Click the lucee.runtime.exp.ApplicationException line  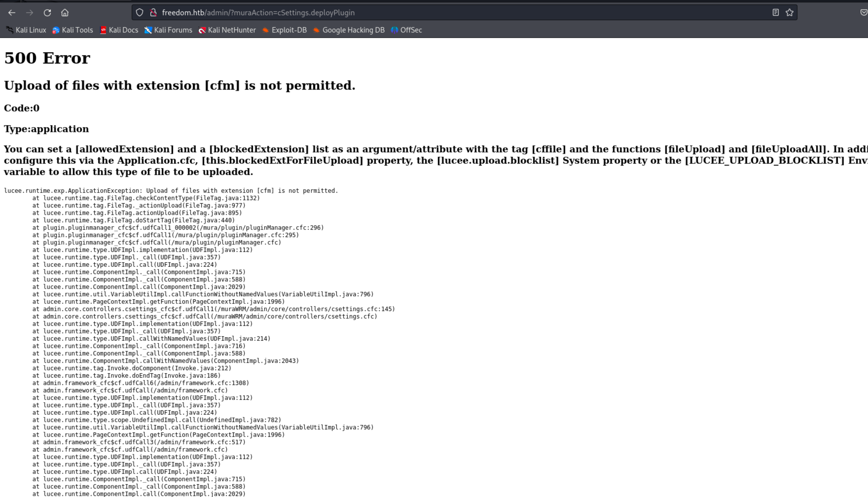pyautogui.click(x=171, y=191)
